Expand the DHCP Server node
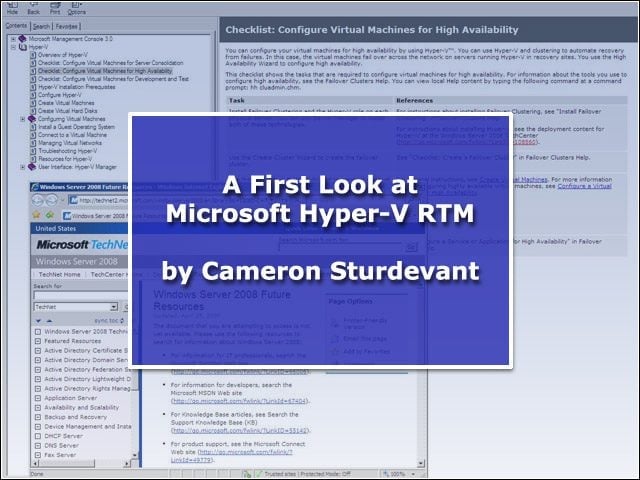This screenshot has width=640, height=480. point(38,436)
